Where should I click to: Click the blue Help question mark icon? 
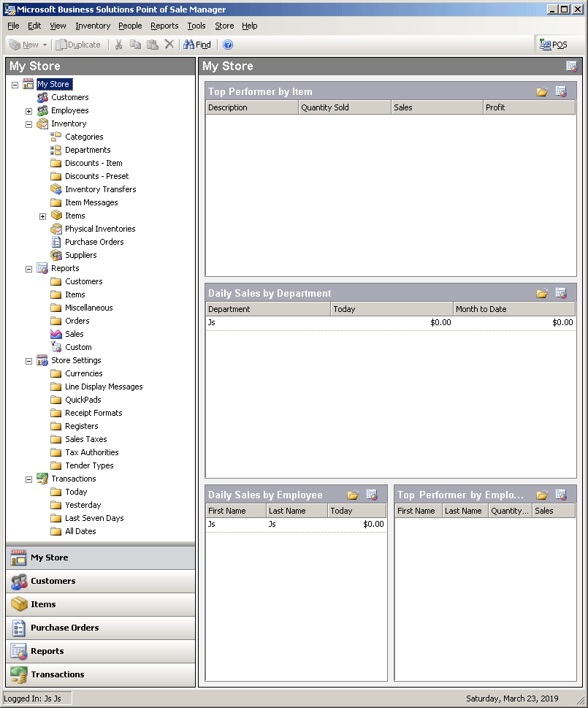(228, 45)
